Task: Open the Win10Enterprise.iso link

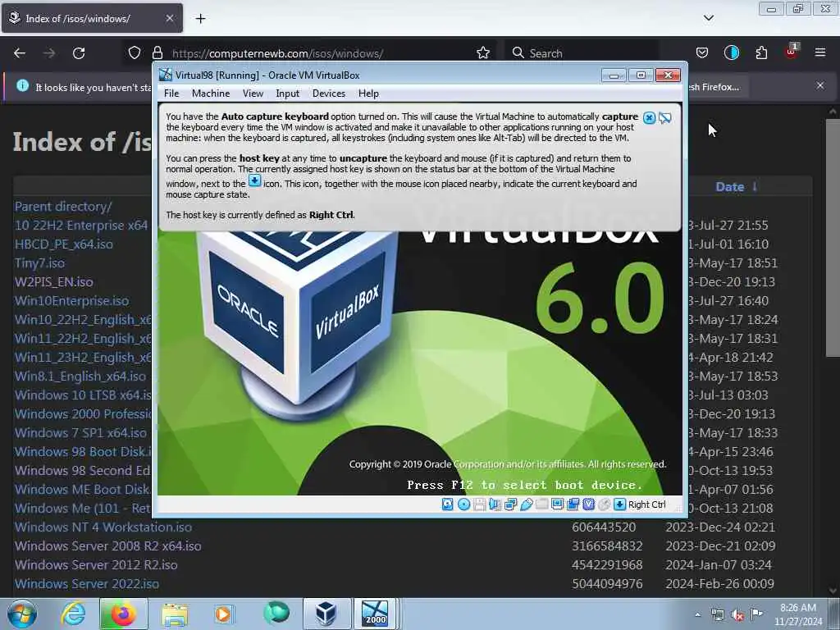Action: (x=72, y=300)
